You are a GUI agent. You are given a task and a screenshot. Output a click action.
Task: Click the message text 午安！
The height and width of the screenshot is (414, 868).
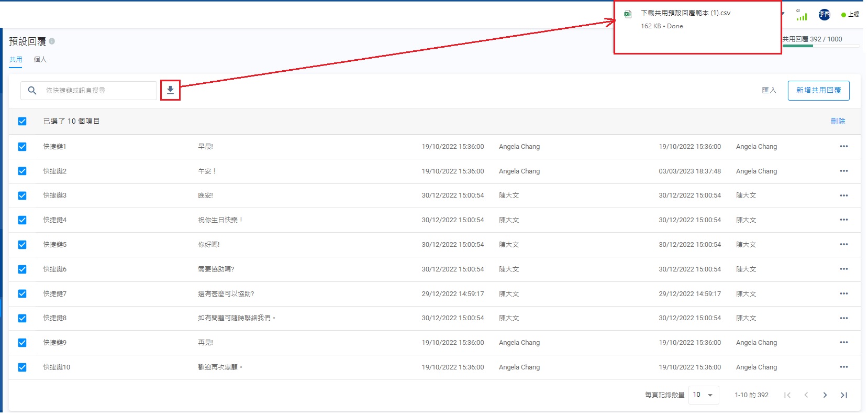coord(207,171)
